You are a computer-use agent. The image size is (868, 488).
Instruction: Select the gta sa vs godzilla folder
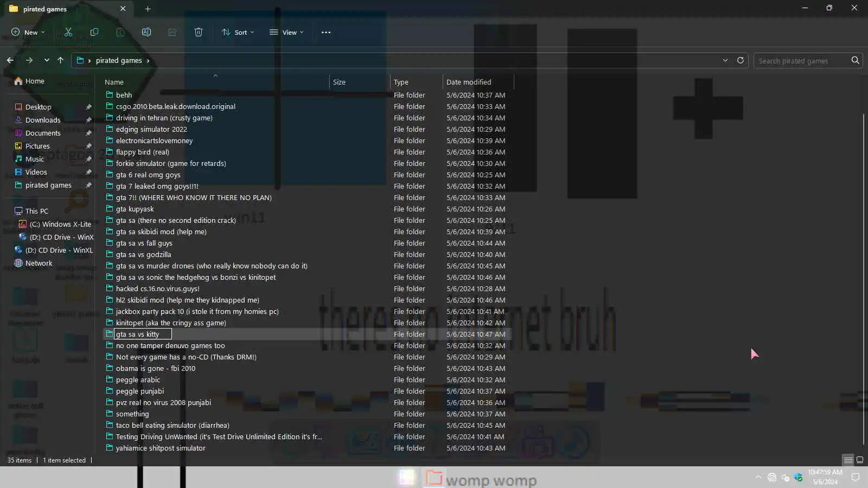143,254
